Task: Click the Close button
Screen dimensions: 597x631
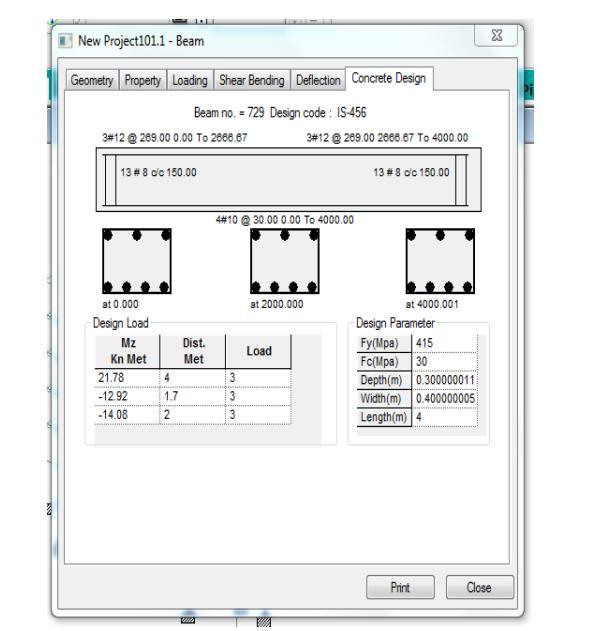Action: tap(479, 587)
